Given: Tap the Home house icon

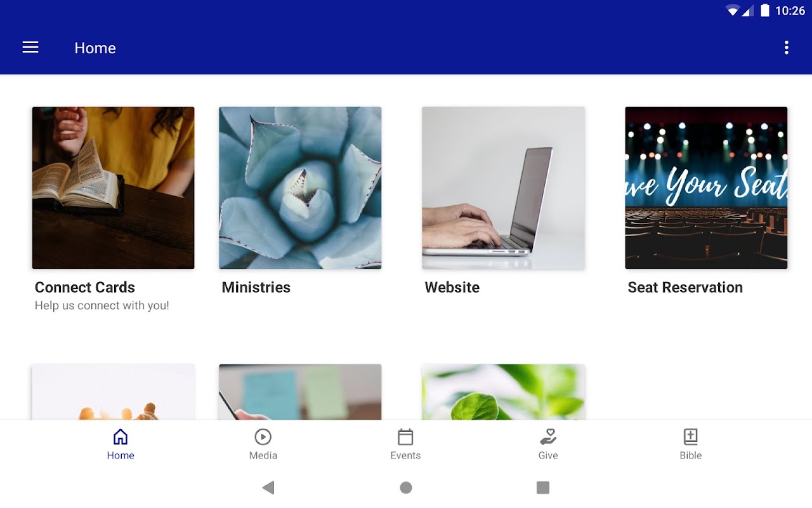Looking at the screenshot, I should pos(121,437).
